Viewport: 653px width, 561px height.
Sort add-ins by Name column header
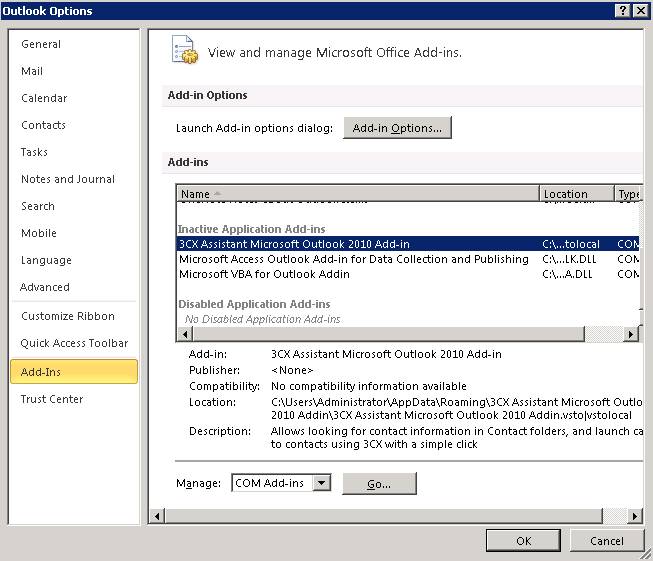[358, 194]
